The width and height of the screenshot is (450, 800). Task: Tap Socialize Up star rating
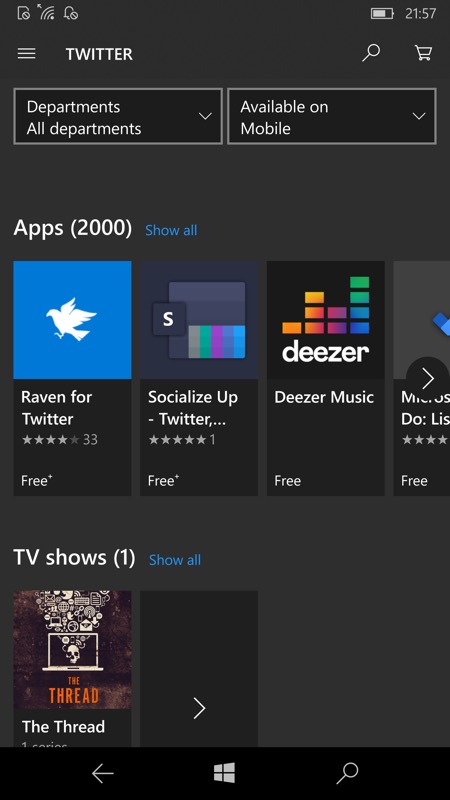[182, 439]
